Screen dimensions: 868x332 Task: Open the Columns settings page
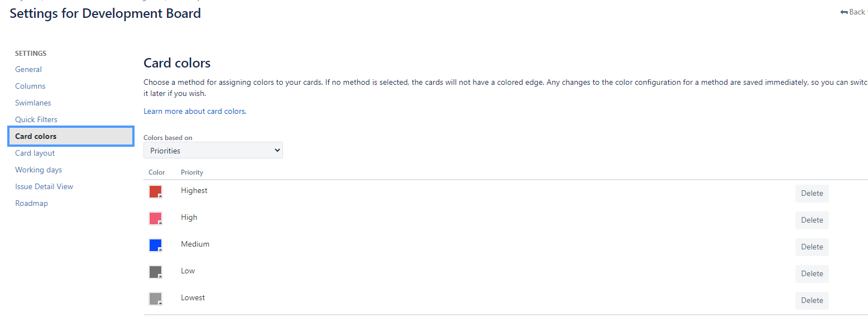(30, 86)
